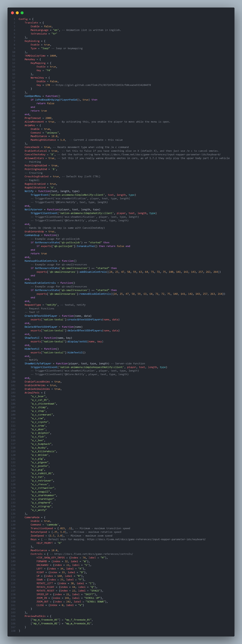Viewport: 242px width, 644px height.
Task: Click the "a_c_rabbit_01" list entry
Action: (x=42, y=473)
